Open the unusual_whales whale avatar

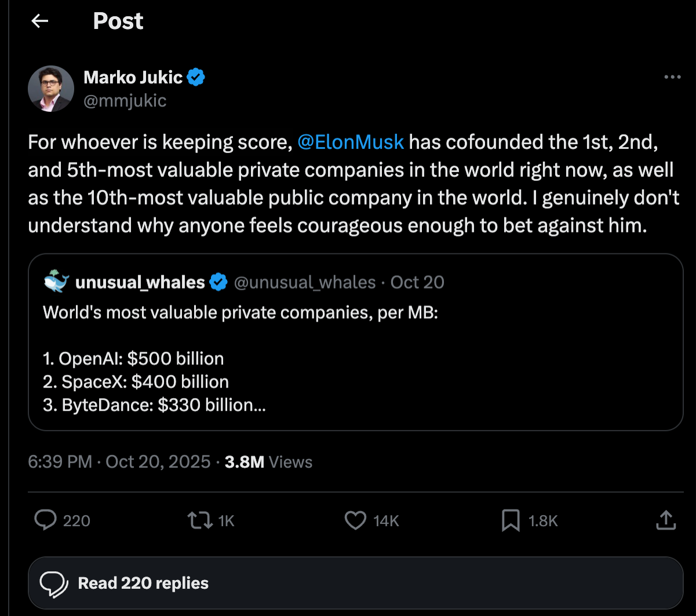(56, 282)
